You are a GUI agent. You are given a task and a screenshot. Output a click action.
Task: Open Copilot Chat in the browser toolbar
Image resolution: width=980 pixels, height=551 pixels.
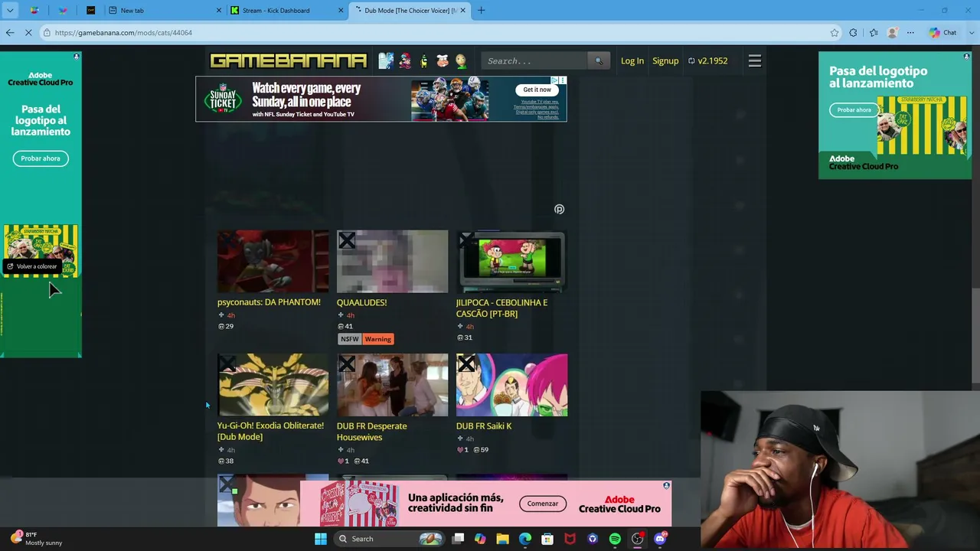pyautogui.click(x=943, y=33)
